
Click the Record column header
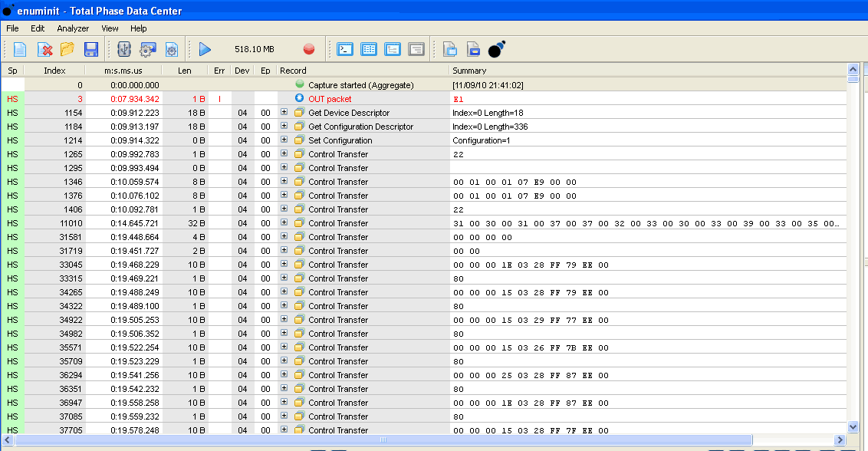[x=363, y=71]
